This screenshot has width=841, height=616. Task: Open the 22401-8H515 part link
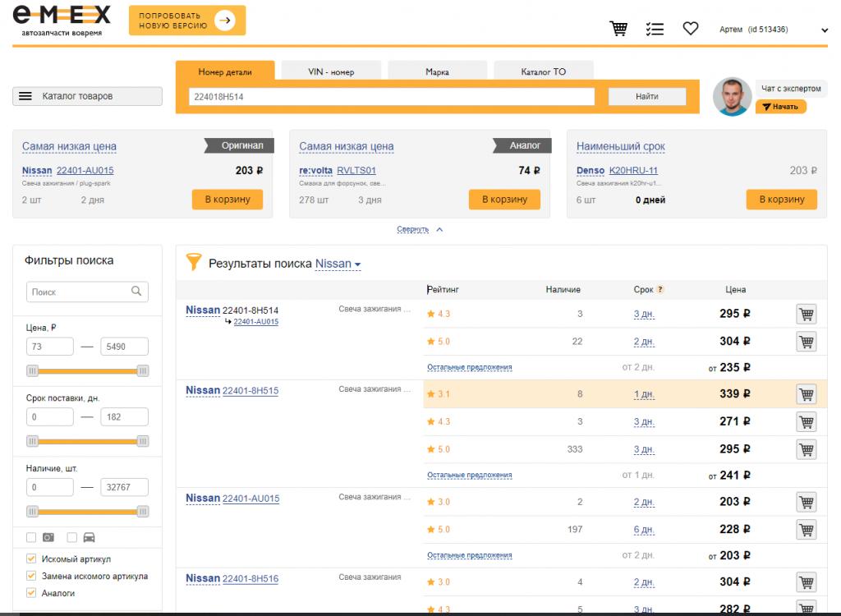[x=250, y=391]
